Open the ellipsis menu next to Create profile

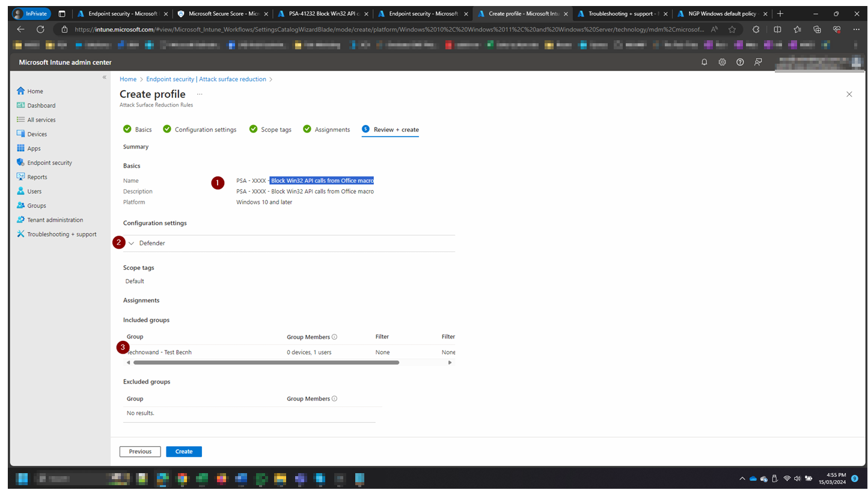tap(200, 94)
